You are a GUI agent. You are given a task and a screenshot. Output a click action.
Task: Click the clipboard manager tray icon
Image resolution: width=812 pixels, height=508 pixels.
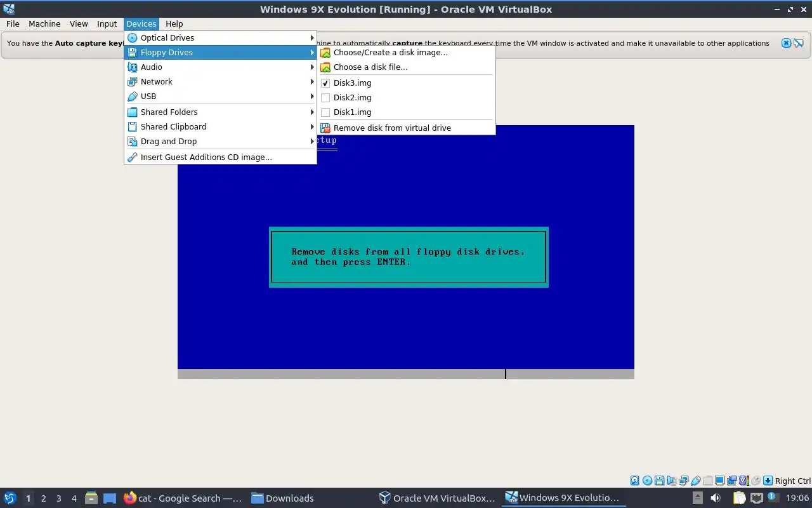pos(740,498)
